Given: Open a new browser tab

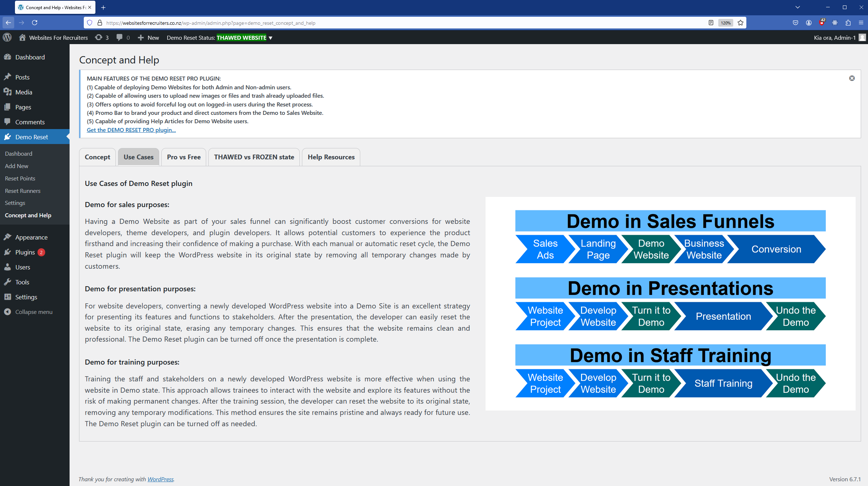Looking at the screenshot, I should point(103,7).
